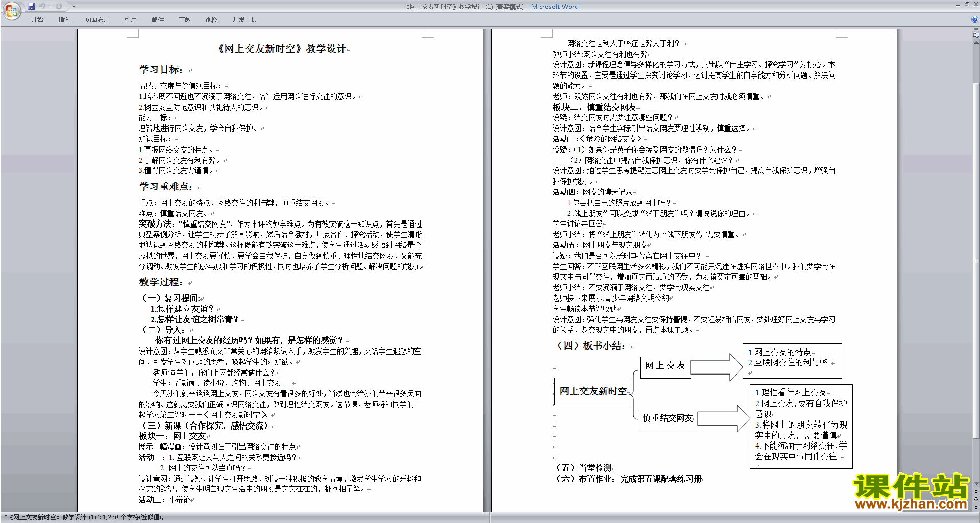
Task: Click the line (五)当堂检测
Action: tap(583, 468)
